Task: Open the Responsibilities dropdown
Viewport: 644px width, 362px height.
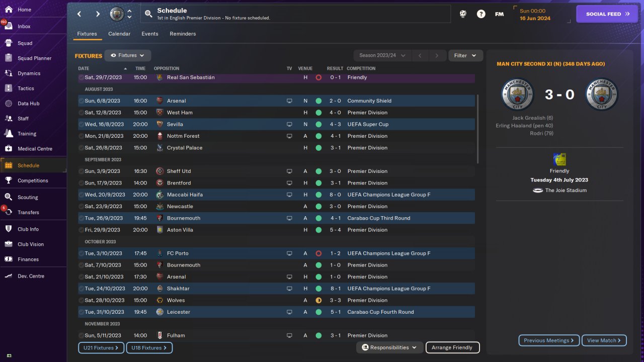Action: click(389, 347)
